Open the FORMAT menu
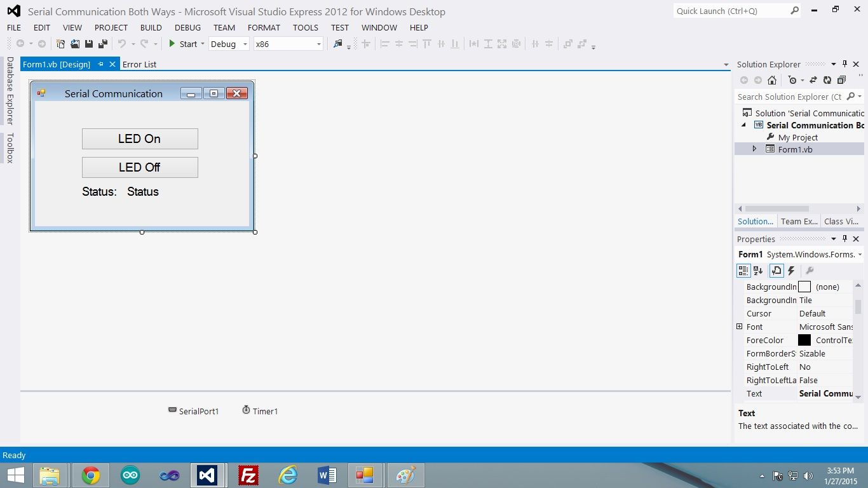868x488 pixels. (264, 27)
